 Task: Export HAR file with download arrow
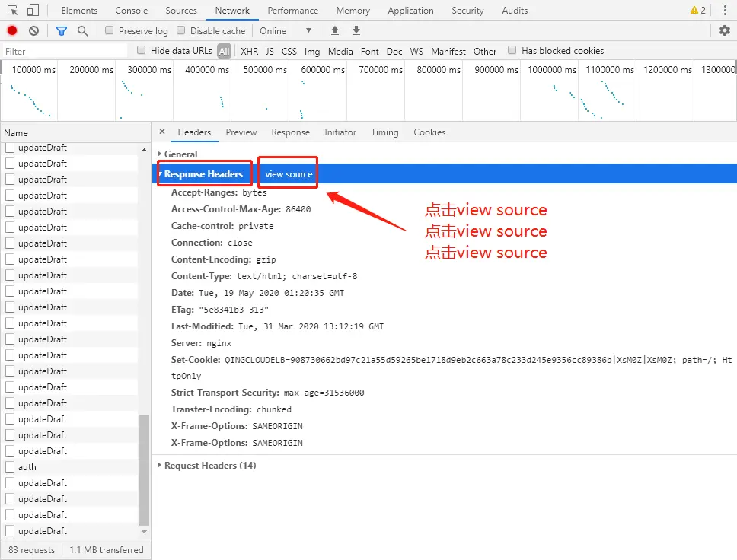click(x=356, y=30)
